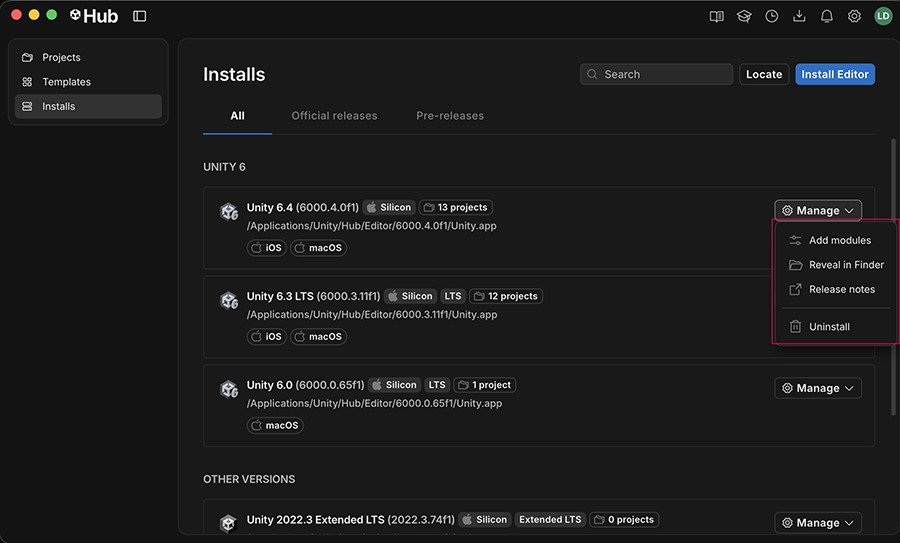Click the Locate button

[x=764, y=74]
